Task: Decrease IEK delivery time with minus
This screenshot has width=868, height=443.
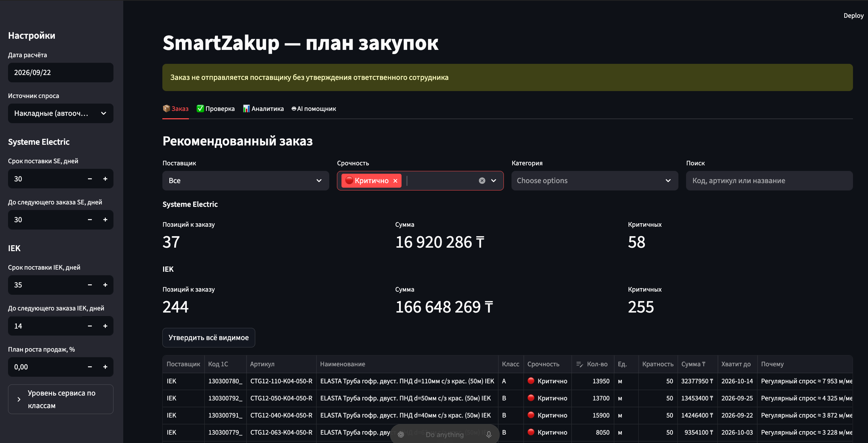Action: point(90,285)
